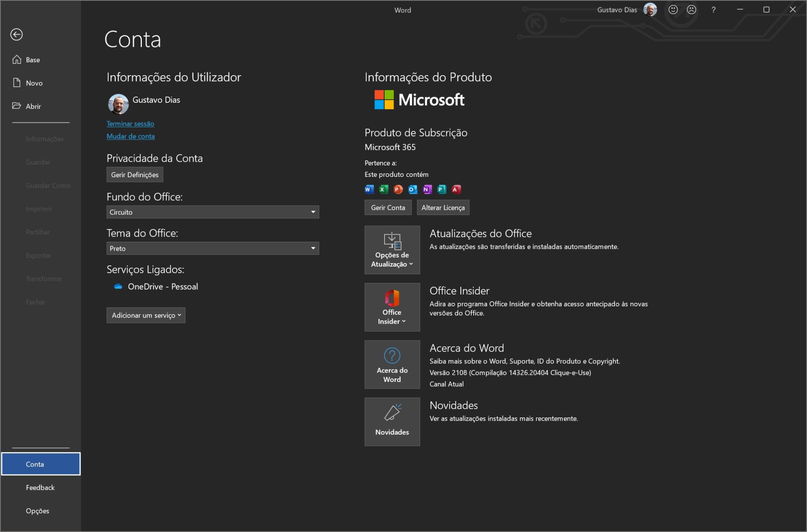Expand the Tema do Office dropdown showing Preto

pyautogui.click(x=213, y=248)
